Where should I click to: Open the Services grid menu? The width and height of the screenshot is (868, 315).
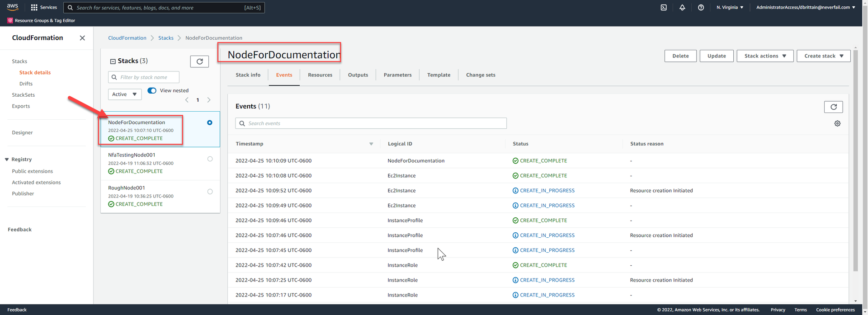point(44,8)
